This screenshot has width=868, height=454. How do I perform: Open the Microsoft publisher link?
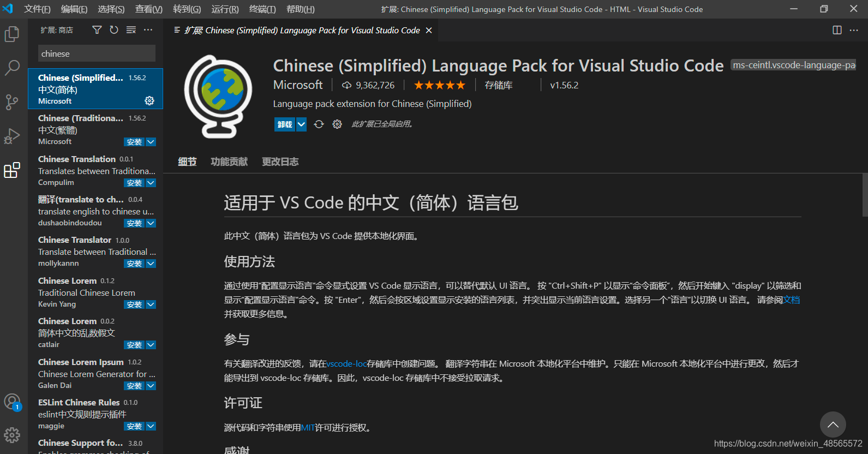[298, 85]
